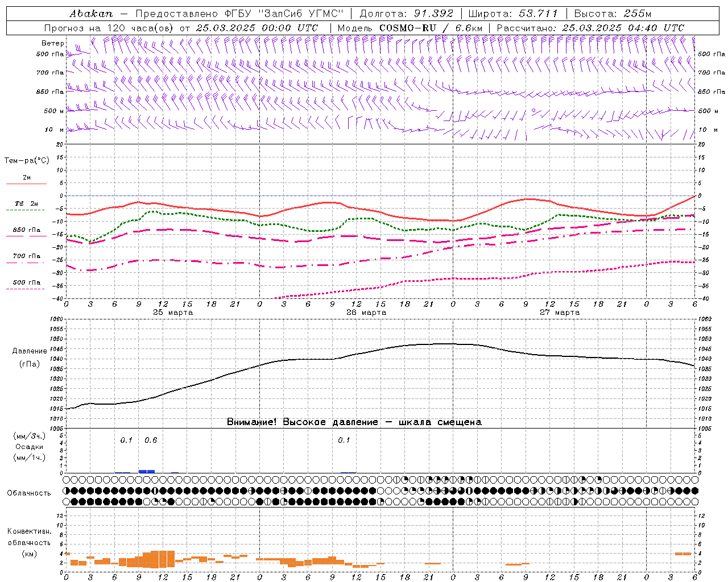Click the "Широта: 53.711" latitude value
This screenshot has width=728, height=582.
point(513,14)
